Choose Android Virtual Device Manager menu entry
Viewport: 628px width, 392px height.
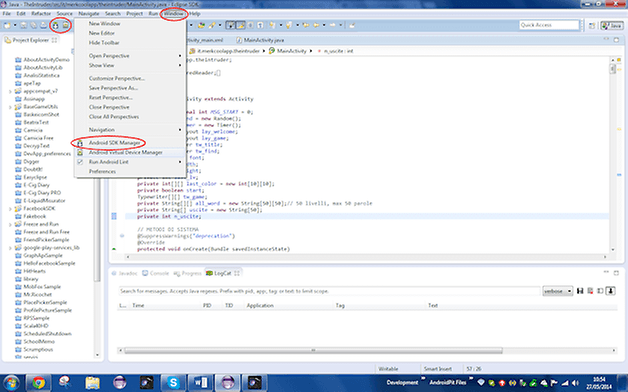(x=130, y=153)
